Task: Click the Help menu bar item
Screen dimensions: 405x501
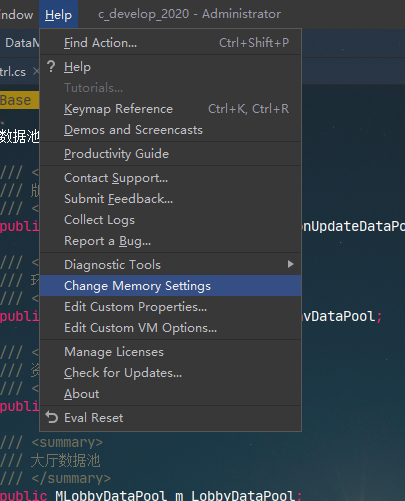Action: (x=58, y=14)
